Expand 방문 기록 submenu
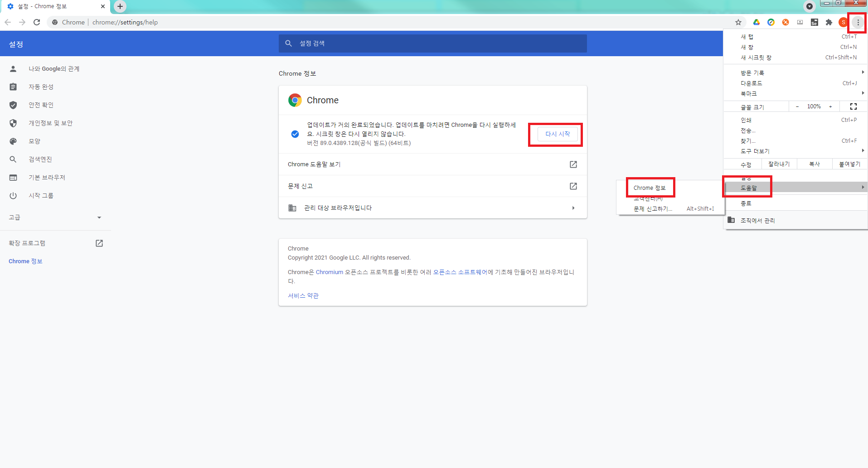 pos(795,73)
